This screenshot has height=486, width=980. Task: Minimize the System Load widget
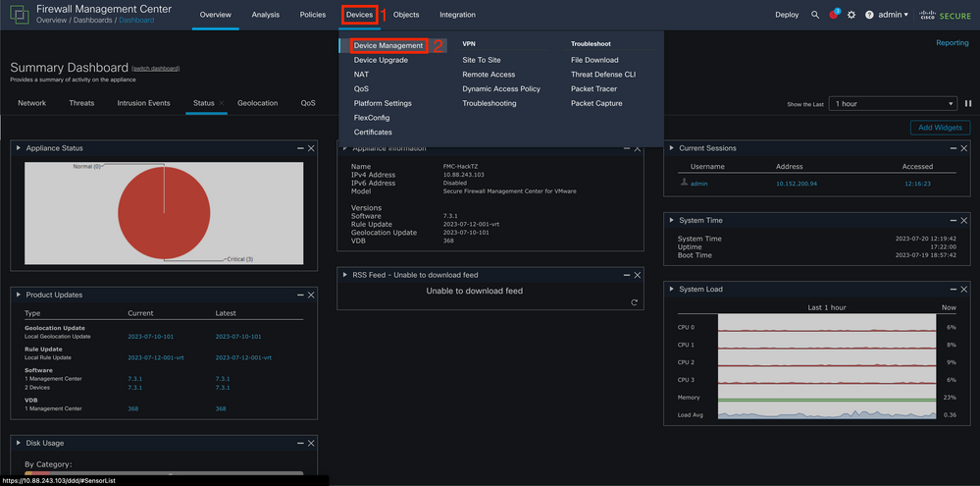tap(954, 290)
